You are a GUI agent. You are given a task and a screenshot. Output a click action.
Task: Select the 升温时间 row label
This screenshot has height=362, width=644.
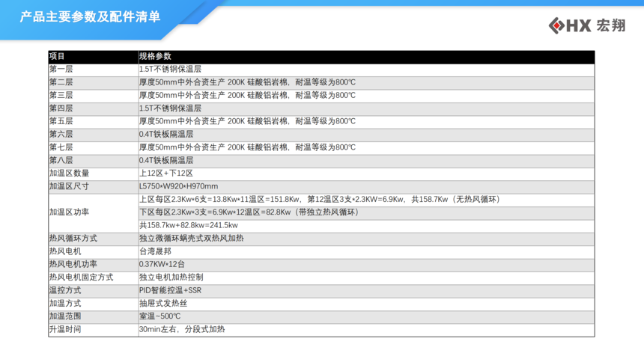pos(65,329)
